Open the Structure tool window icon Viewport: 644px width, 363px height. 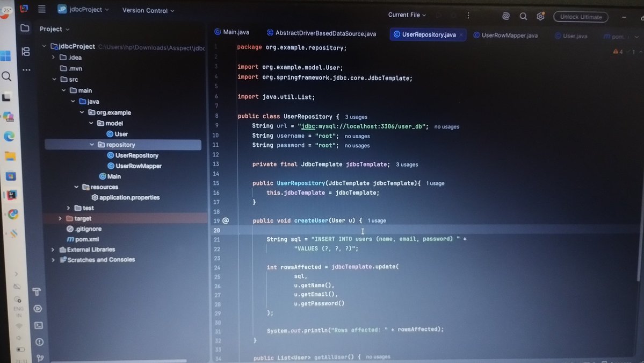point(26,52)
